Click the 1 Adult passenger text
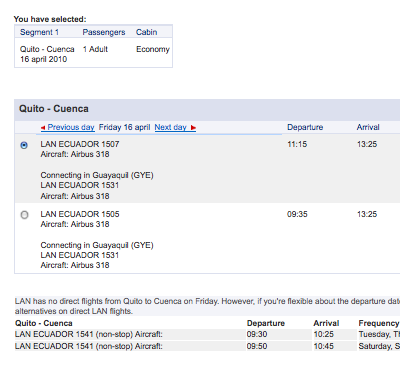The image size is (400, 365). click(95, 49)
